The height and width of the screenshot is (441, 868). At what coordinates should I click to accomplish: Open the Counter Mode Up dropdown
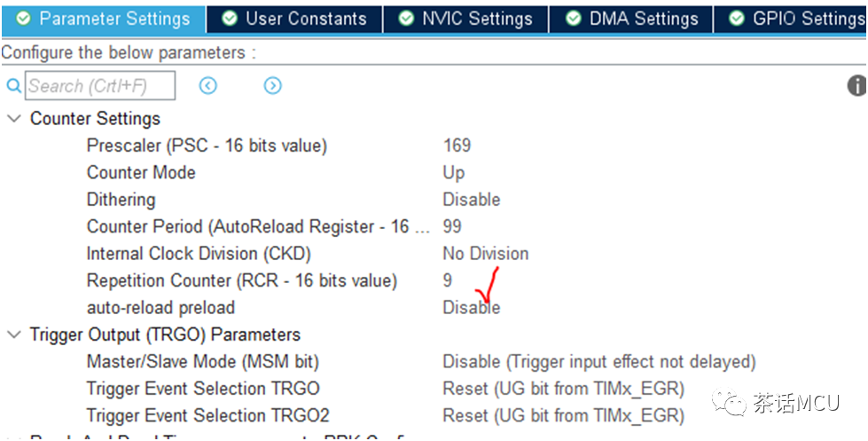(454, 173)
